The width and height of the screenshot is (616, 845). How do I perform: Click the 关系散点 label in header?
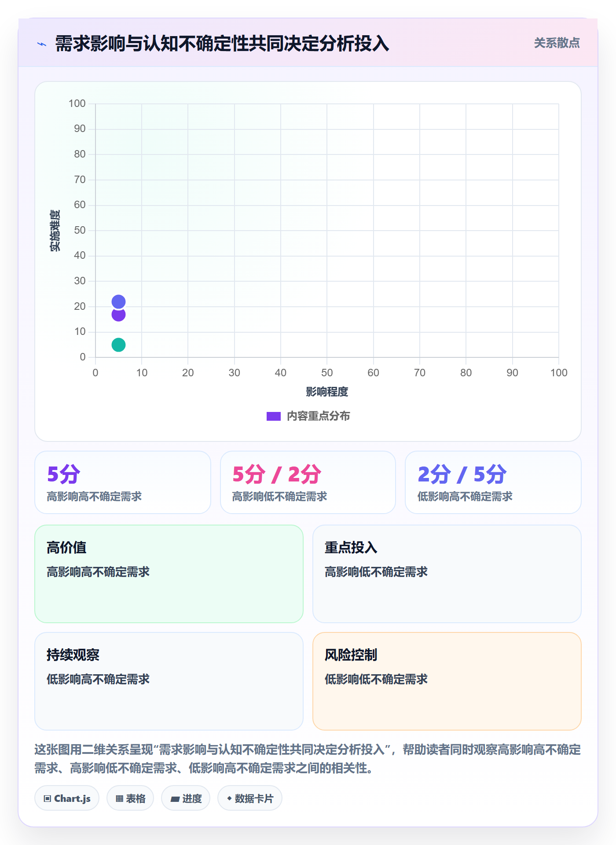tap(557, 43)
